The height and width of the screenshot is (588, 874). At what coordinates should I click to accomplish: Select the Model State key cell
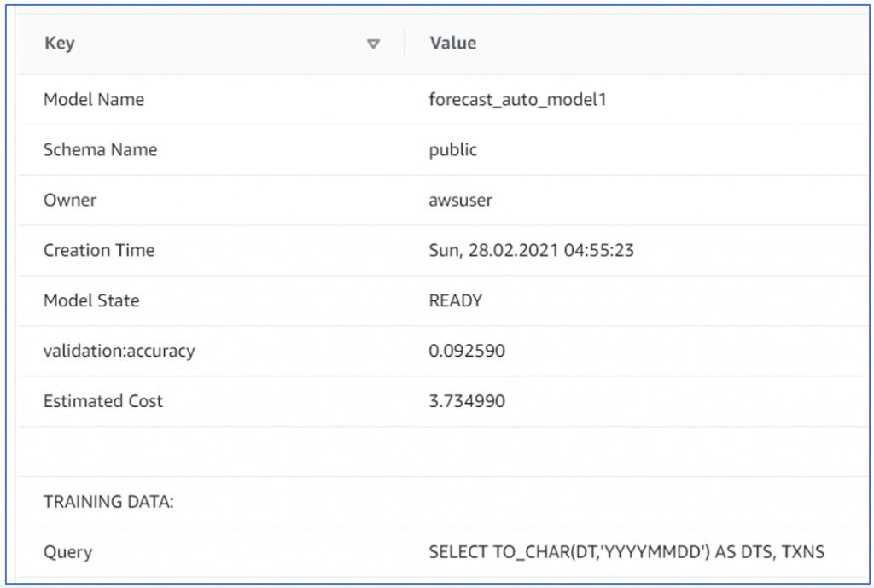(x=91, y=300)
